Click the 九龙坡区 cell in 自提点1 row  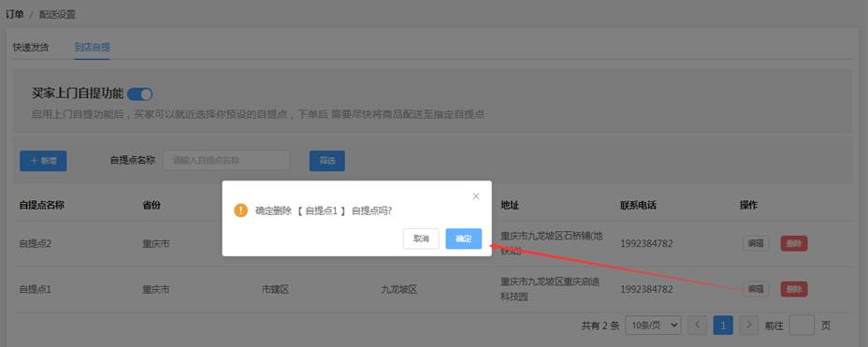(398, 289)
